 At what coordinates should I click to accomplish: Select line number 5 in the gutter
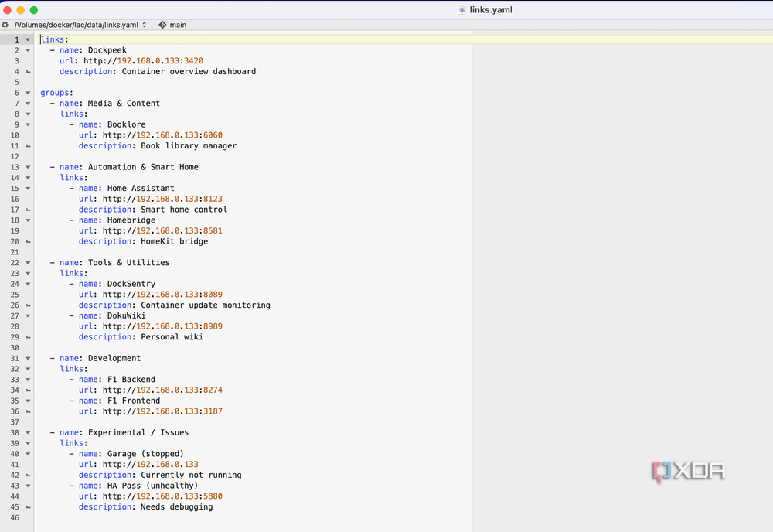point(17,82)
